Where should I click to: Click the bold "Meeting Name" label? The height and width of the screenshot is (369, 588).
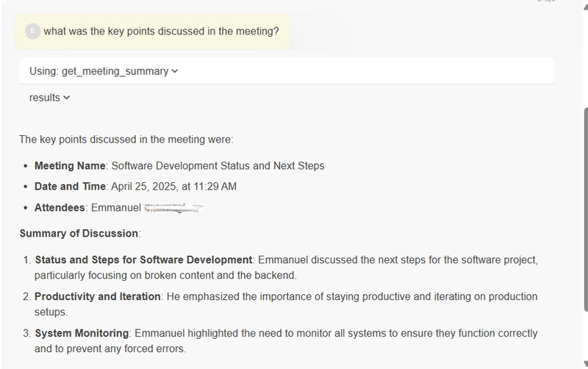pos(70,165)
